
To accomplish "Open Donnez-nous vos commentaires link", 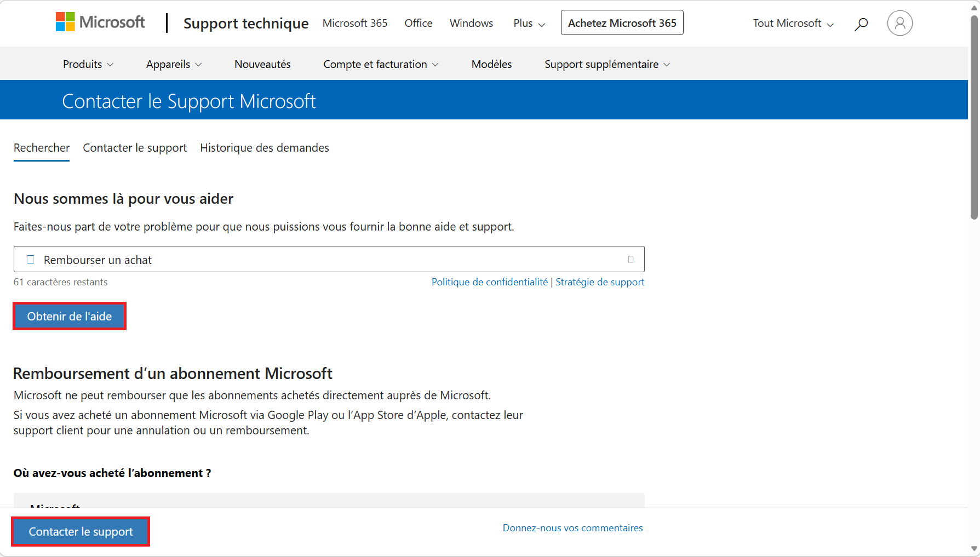I will 573,528.
